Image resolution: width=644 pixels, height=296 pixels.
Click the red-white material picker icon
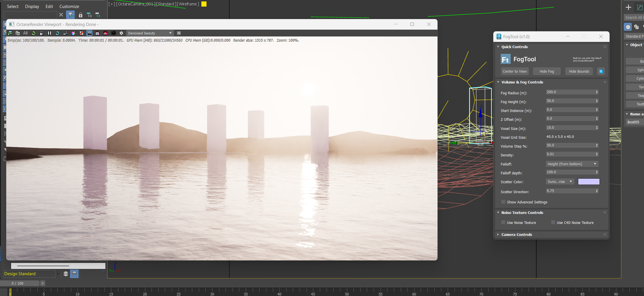[81, 33]
